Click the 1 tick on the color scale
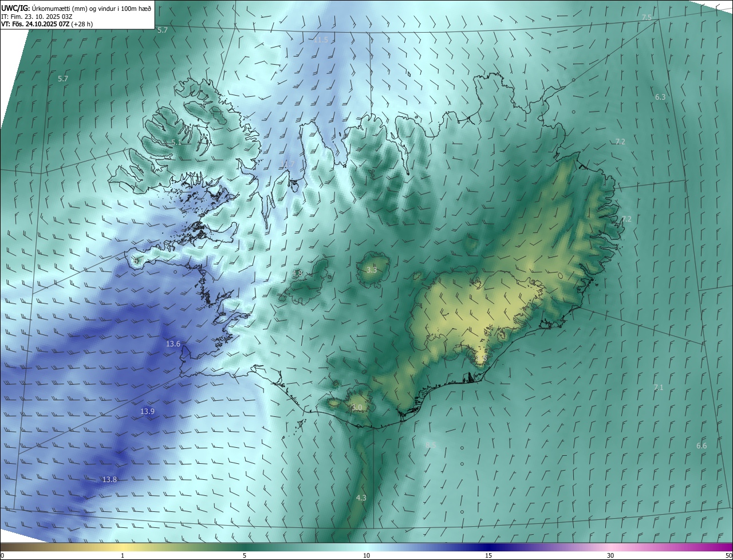Screen dimensions: 733x560 (123, 556)
